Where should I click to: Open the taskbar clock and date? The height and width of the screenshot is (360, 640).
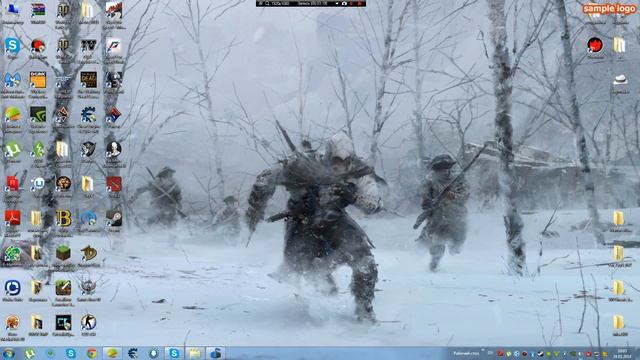[x=622, y=353]
